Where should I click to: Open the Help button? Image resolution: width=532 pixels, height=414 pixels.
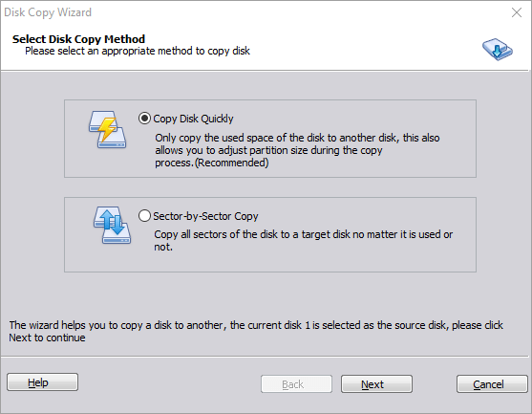tap(42, 382)
